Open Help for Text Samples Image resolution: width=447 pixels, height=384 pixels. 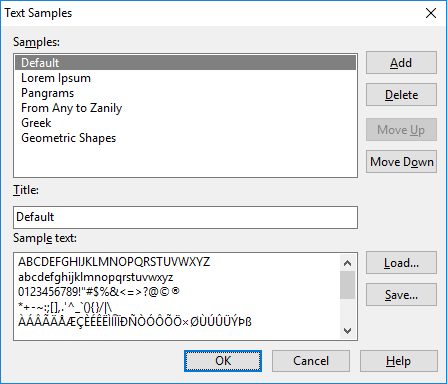pos(399,361)
